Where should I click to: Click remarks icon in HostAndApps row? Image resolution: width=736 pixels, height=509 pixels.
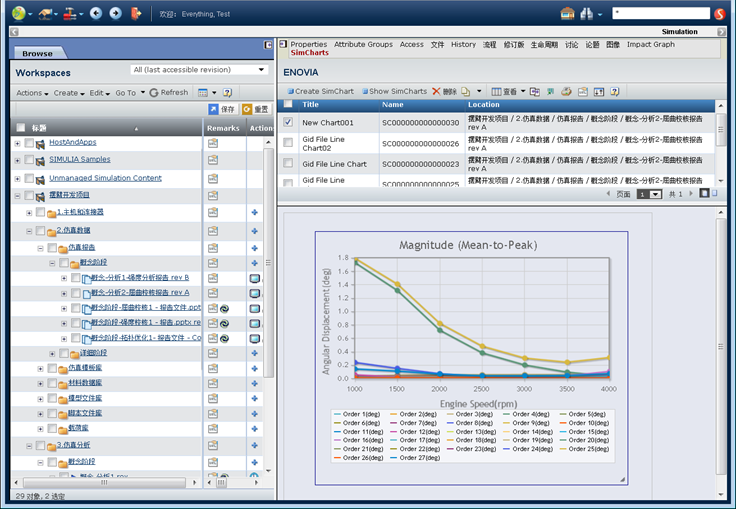coord(213,143)
